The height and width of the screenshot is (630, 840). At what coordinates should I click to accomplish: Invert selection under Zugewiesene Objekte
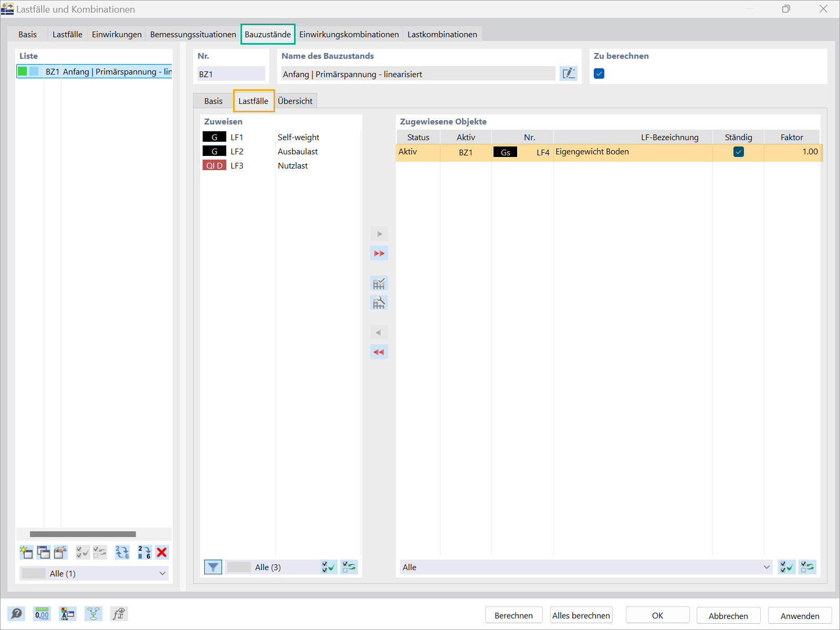[808, 567]
